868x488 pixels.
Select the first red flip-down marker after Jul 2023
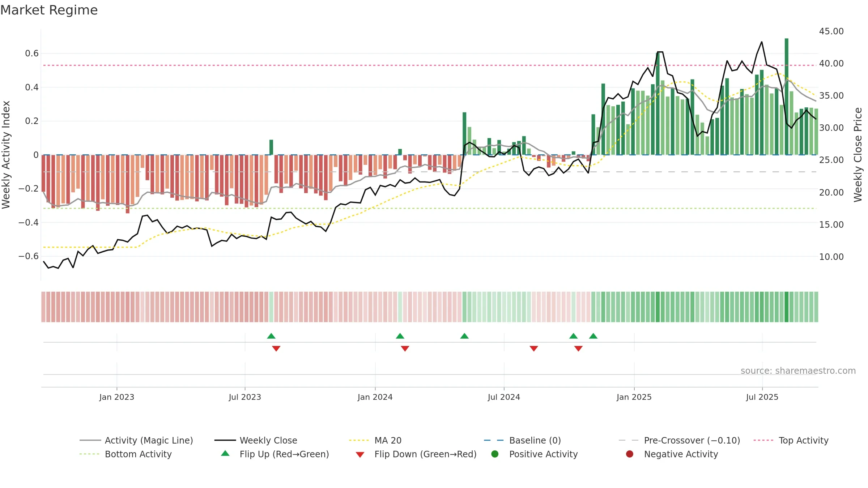point(276,348)
